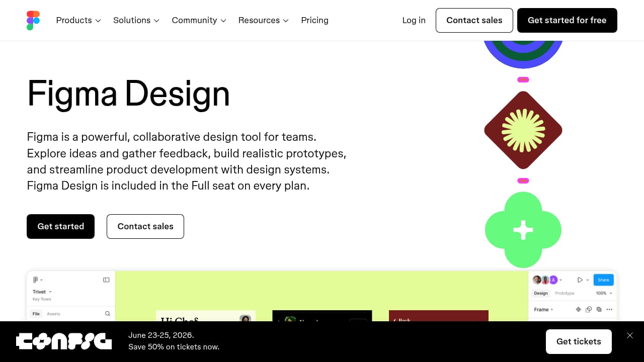Switch to the Assets tab
The image size is (644, 362).
tap(54, 313)
